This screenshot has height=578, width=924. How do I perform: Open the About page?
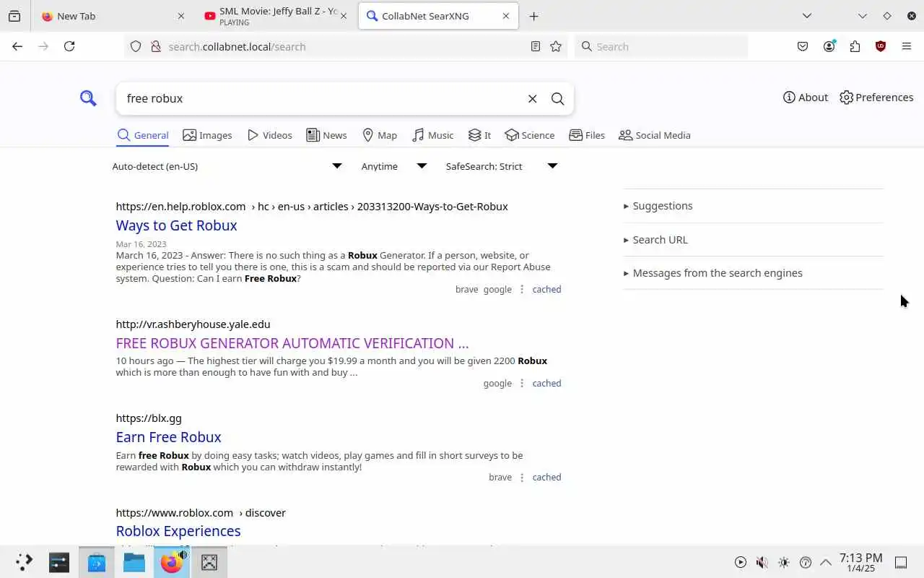[806, 98]
